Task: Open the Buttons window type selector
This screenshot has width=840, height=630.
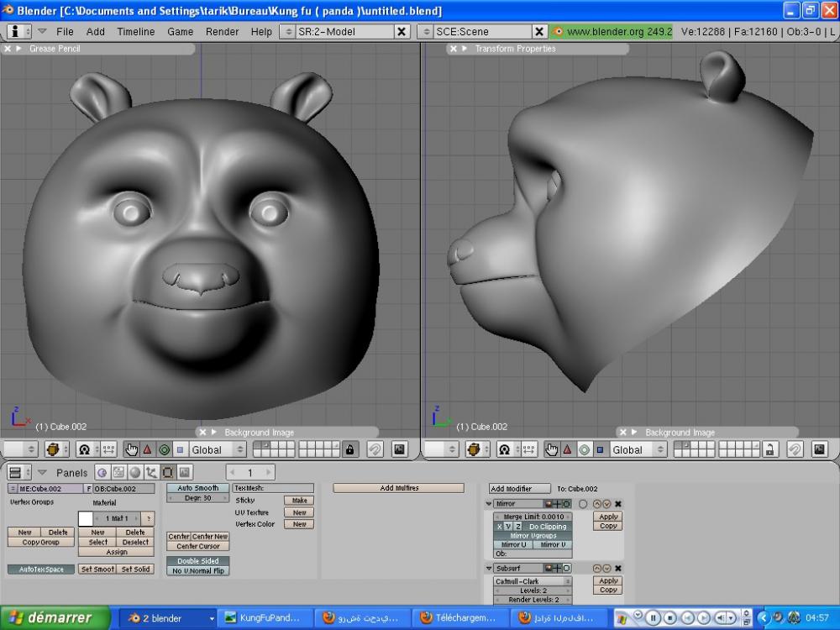Action: coord(19,472)
